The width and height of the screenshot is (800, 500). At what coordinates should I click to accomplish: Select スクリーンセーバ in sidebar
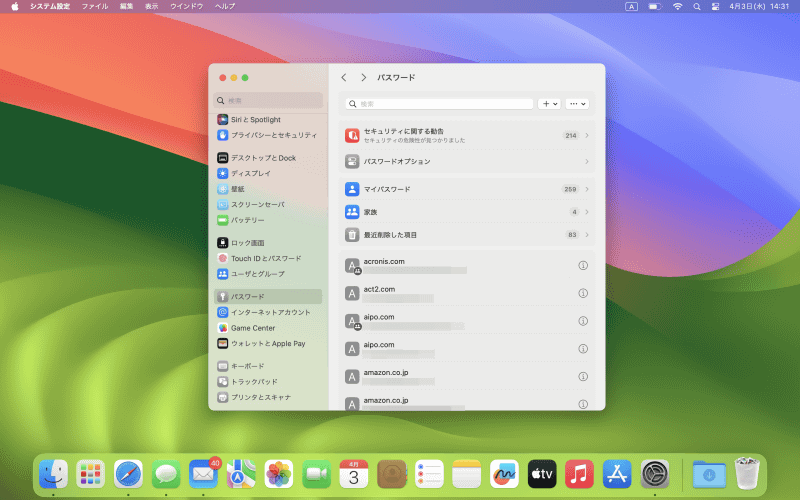(268, 205)
